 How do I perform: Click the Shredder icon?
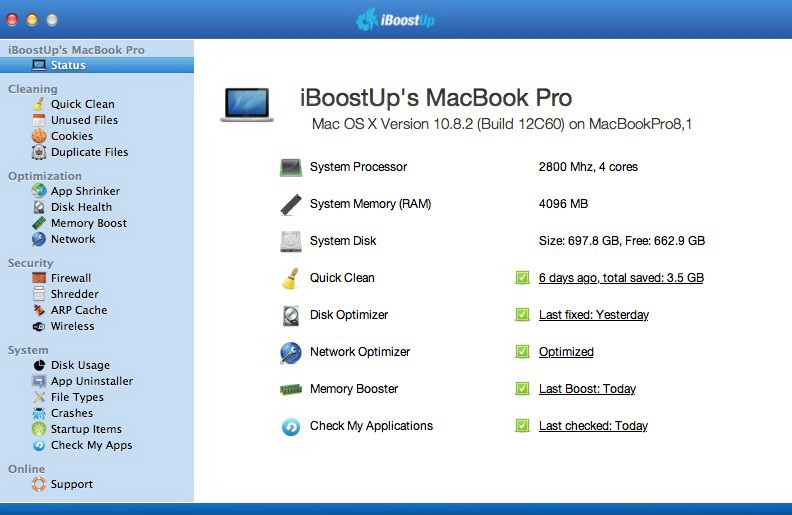[x=39, y=294]
